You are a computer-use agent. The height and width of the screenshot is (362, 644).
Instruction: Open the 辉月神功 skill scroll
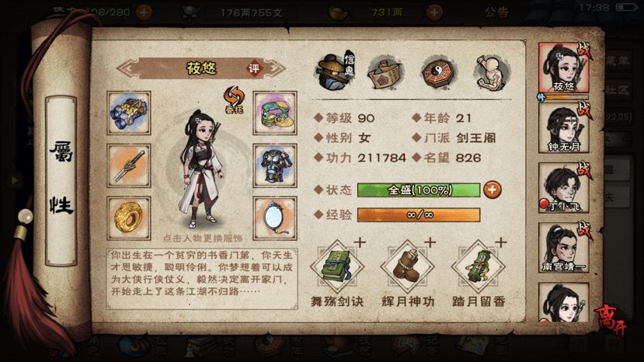pos(407,266)
